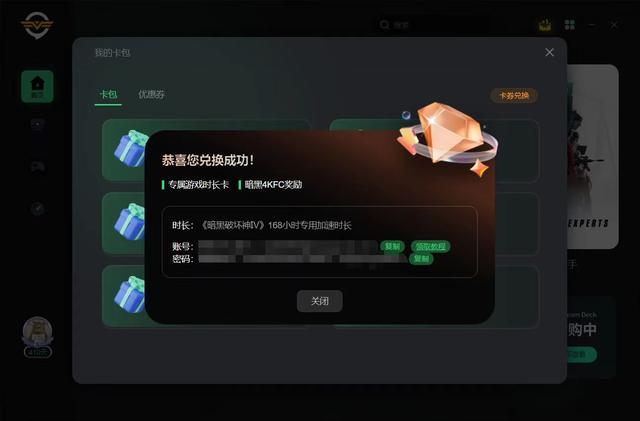Open the green grid menu icon
This screenshot has width=640, height=421.
(570, 25)
